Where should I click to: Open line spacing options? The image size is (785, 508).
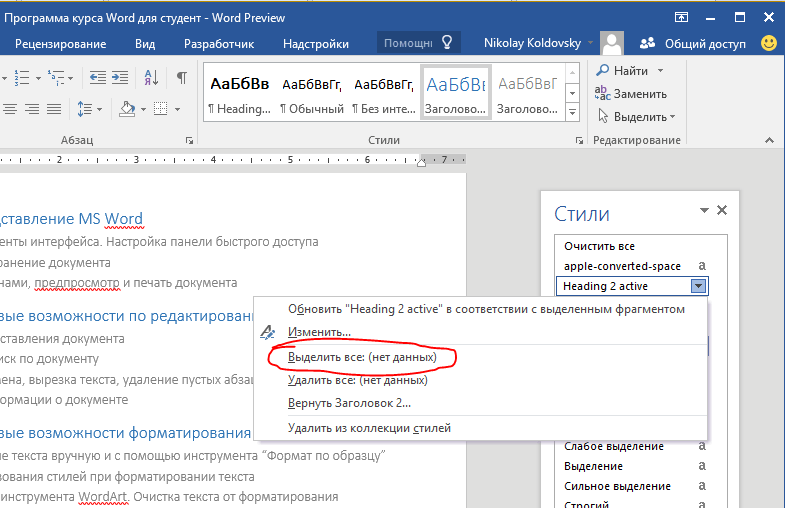[85, 109]
